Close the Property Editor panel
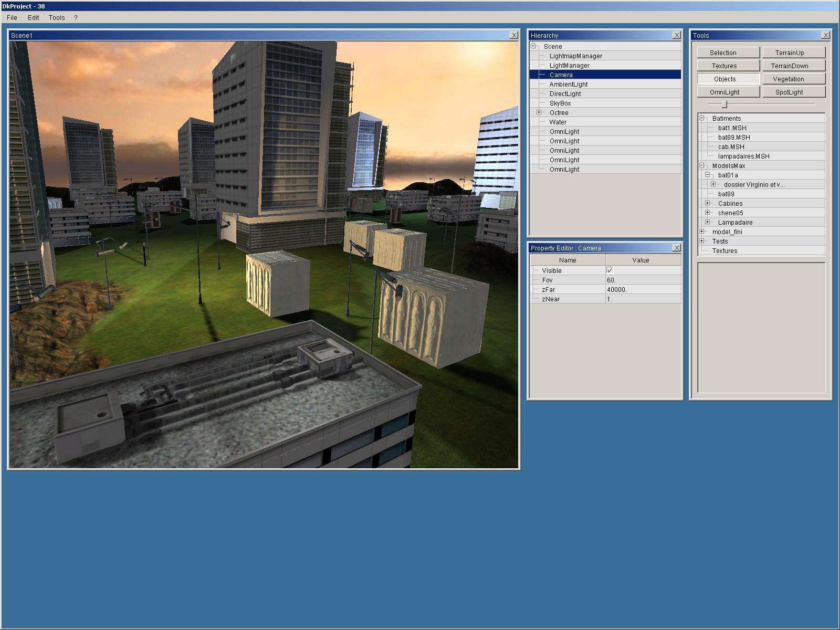Screen dimensions: 840x630 pyautogui.click(x=676, y=248)
